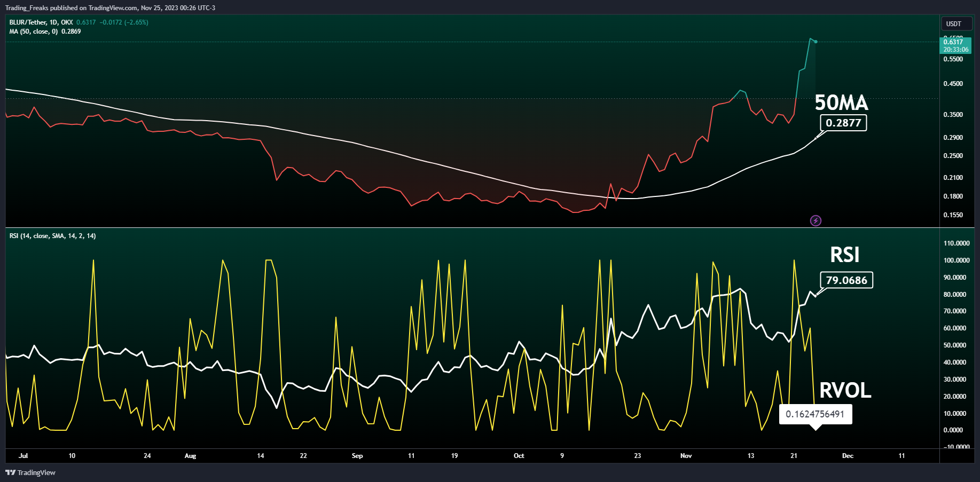Click the Oct label on time axis
The width and height of the screenshot is (980, 482).
pos(519,456)
